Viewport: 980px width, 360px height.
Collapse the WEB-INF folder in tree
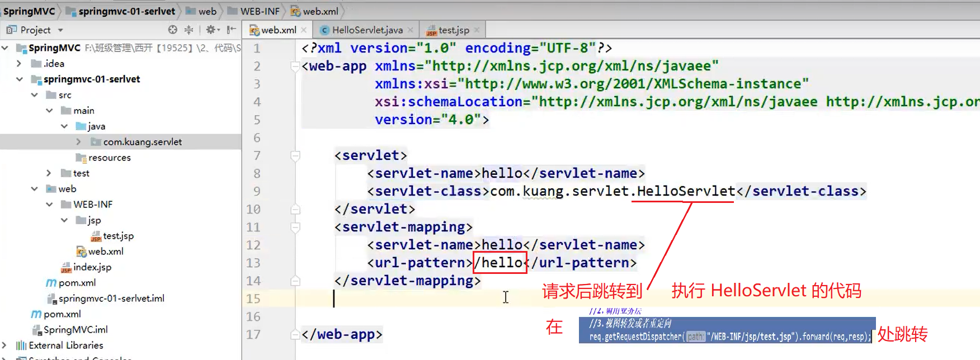coord(49,205)
